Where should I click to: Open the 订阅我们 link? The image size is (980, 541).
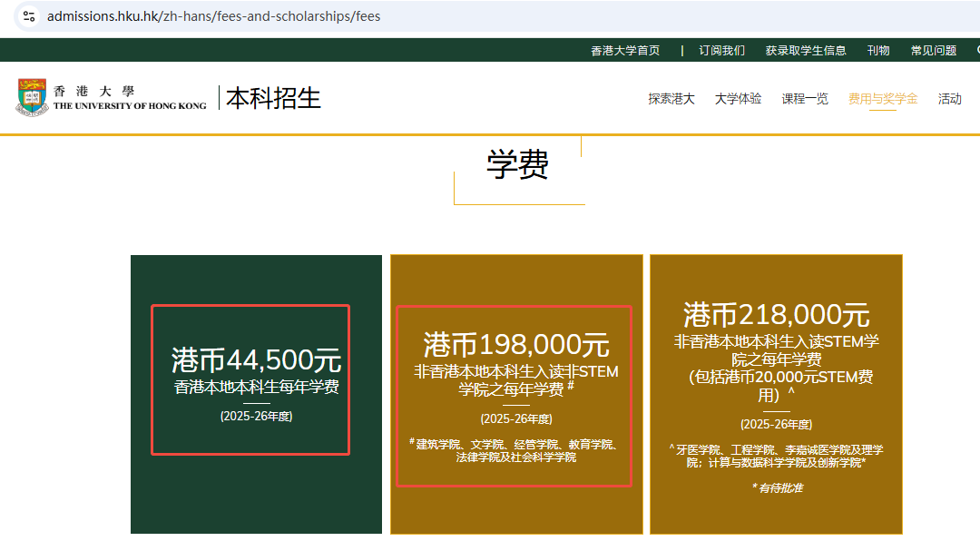(x=722, y=51)
